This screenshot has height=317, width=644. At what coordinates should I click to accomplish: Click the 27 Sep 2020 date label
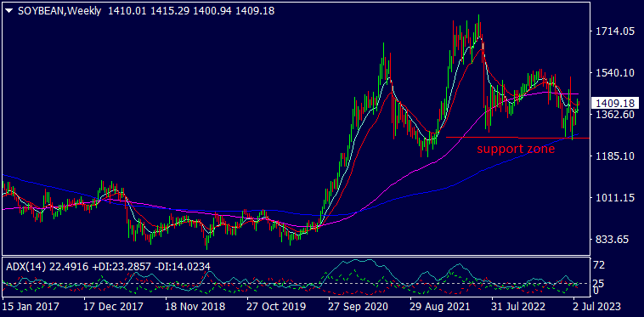tap(359, 307)
